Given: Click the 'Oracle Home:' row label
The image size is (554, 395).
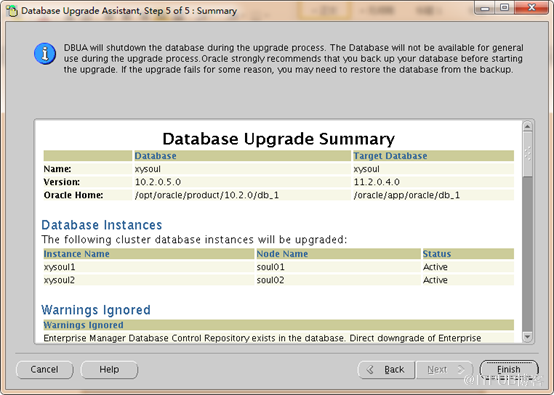Looking at the screenshot, I should coord(73,195).
